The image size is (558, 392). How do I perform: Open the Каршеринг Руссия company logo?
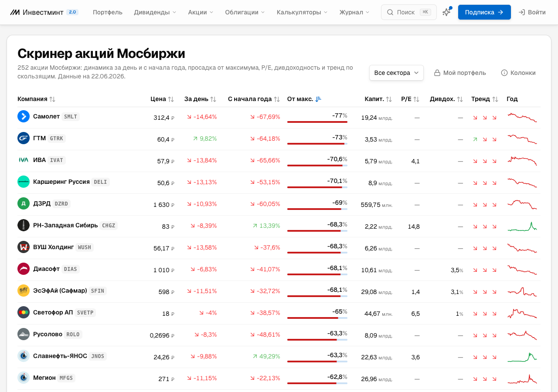pos(24,182)
